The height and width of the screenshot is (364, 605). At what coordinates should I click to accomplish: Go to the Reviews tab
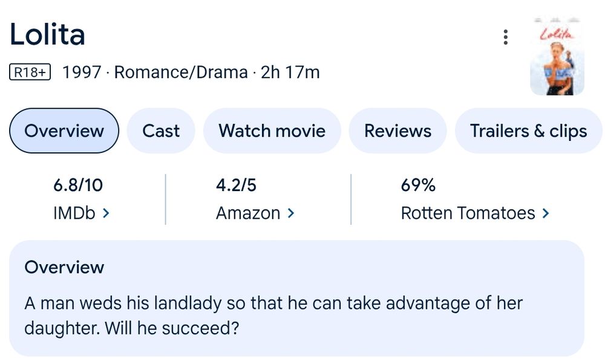(397, 131)
